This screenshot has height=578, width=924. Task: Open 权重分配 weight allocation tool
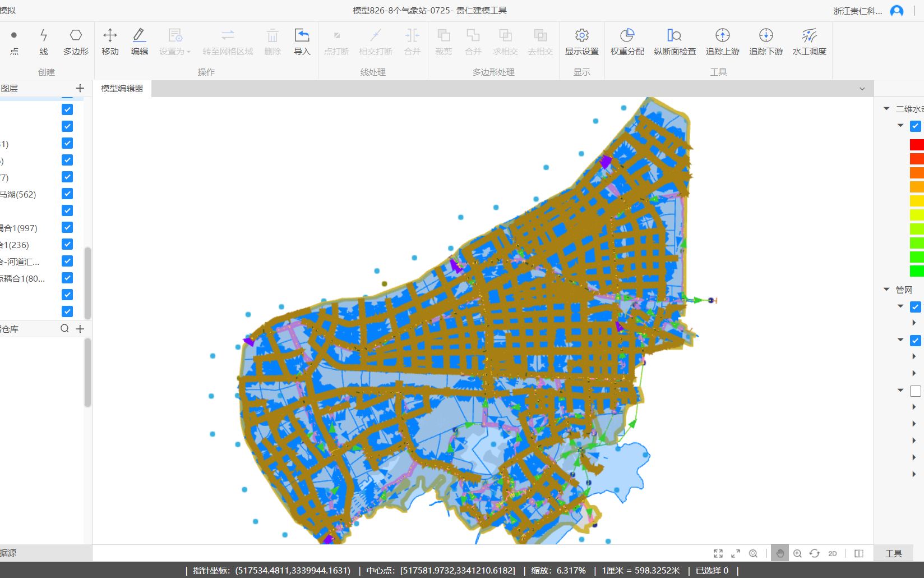(627, 42)
